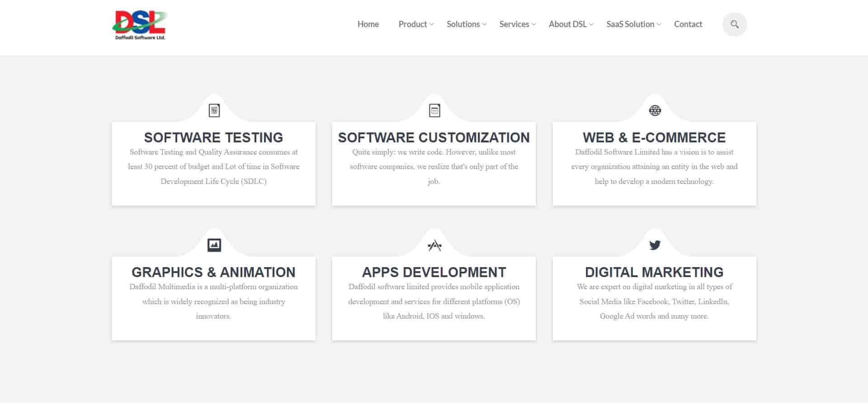Click text 'Development Life Cycle (SDLC)'

(x=213, y=181)
